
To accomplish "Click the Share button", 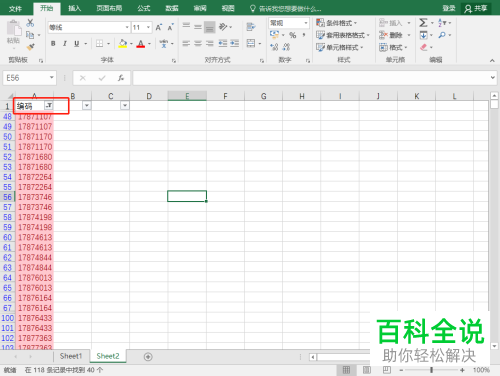I will click(x=476, y=8).
